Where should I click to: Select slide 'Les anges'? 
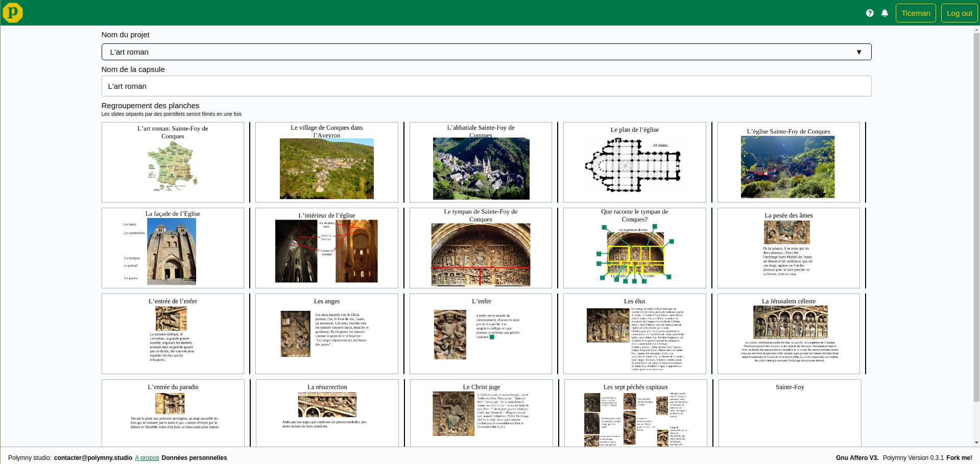pyautogui.click(x=327, y=334)
